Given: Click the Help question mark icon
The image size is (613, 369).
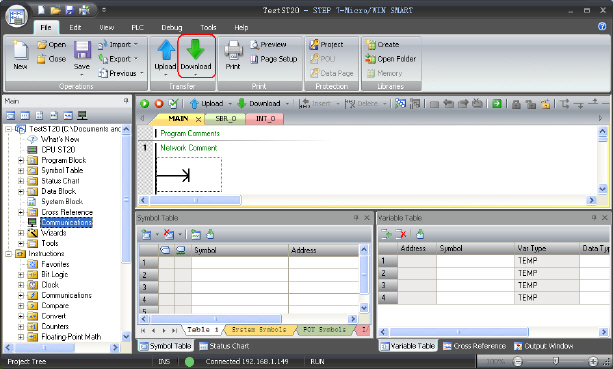Looking at the screenshot, I should pyautogui.click(x=602, y=26).
